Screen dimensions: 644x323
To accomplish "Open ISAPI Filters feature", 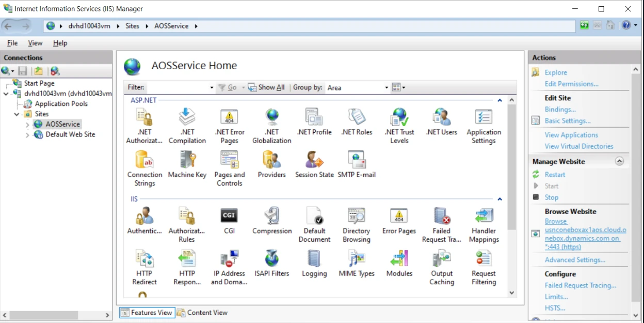I will [x=272, y=264].
